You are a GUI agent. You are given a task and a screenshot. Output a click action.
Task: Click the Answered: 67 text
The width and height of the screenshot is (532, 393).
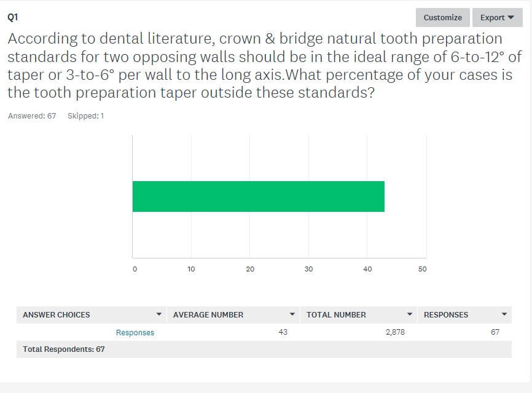(32, 116)
